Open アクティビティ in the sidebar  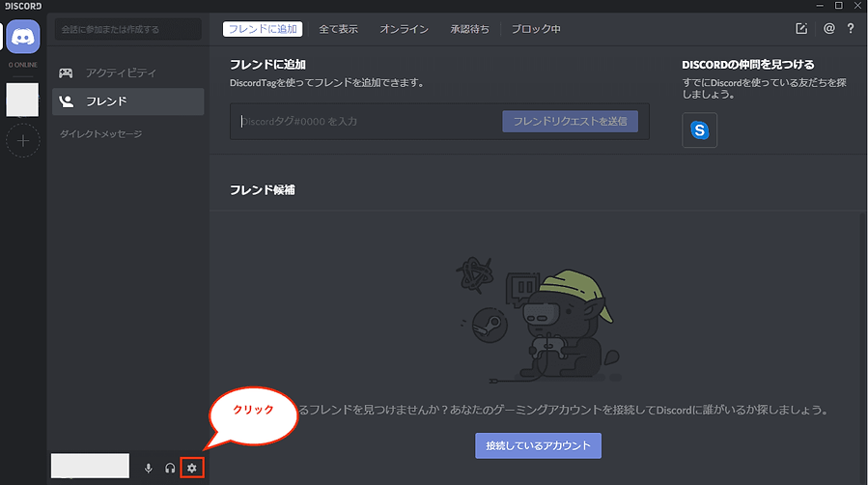tap(127, 72)
